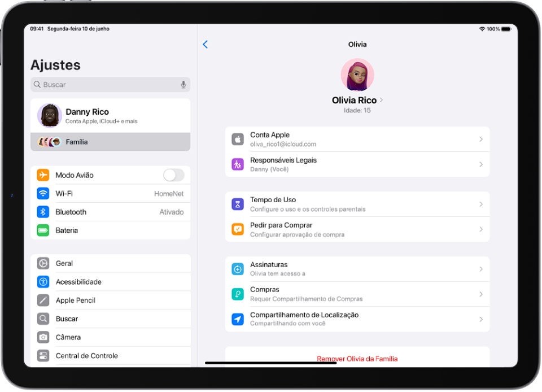Tap the Ajustes title
The height and width of the screenshot is (392, 542).
point(55,65)
